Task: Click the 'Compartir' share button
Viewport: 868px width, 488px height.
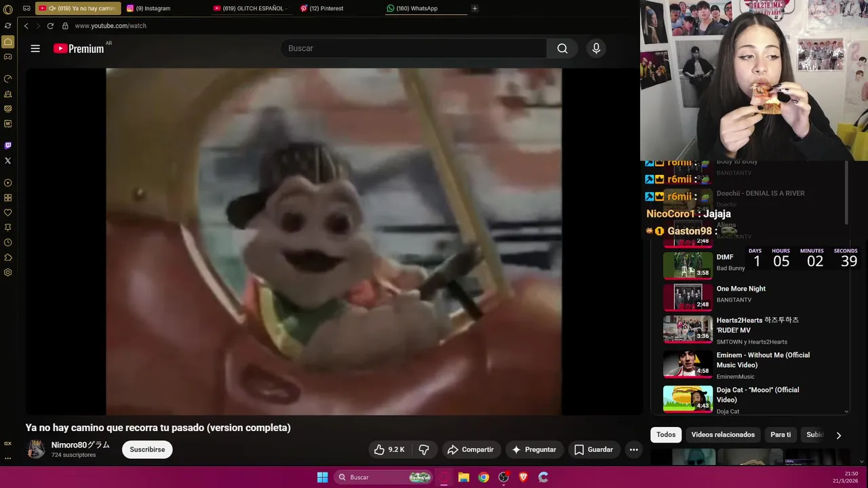Action: [x=471, y=449]
